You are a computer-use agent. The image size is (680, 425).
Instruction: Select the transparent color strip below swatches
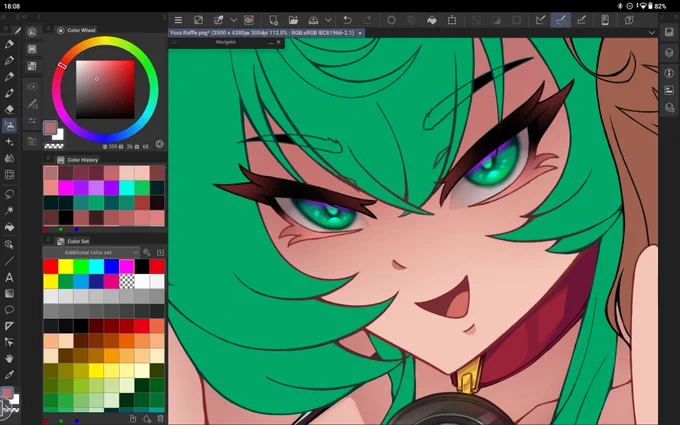tap(54, 147)
